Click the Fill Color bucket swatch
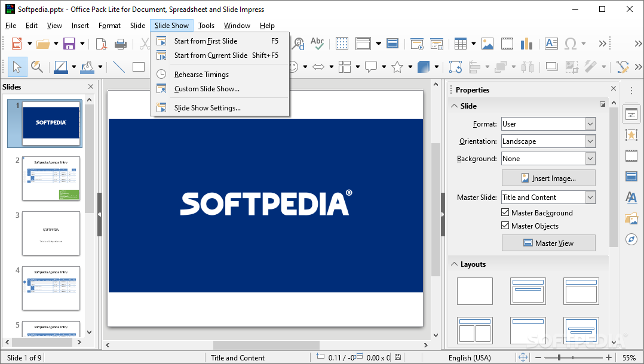 click(x=87, y=67)
